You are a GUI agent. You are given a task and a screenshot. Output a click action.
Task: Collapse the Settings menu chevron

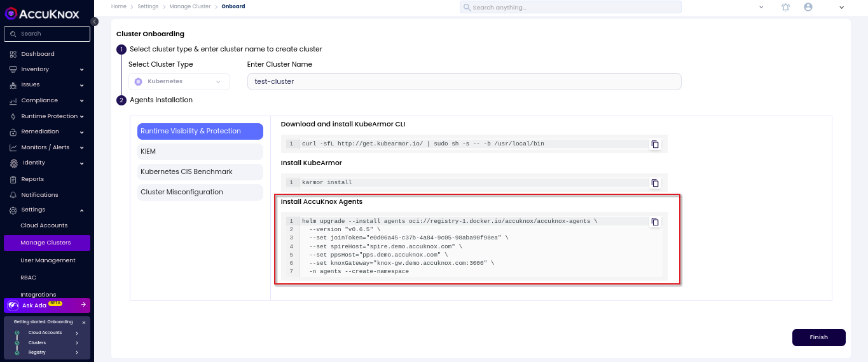coord(82,210)
